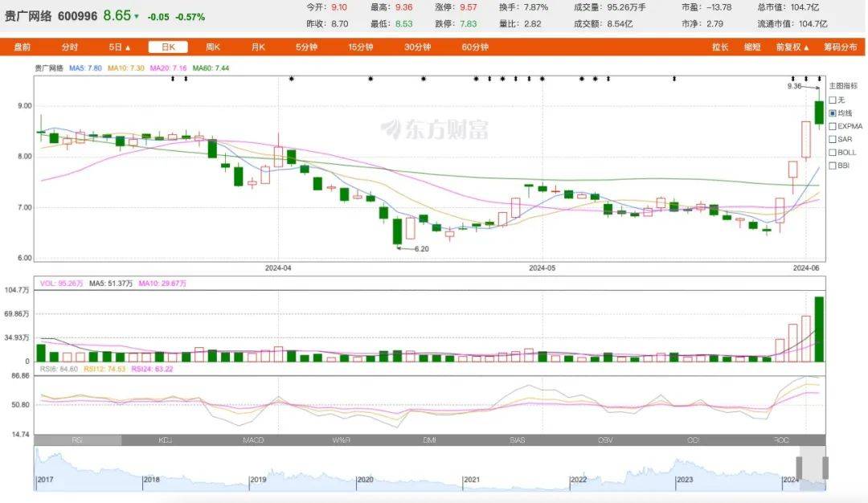The image size is (868, 503).
Task: Click the 缩短 button
Action: [752, 47]
